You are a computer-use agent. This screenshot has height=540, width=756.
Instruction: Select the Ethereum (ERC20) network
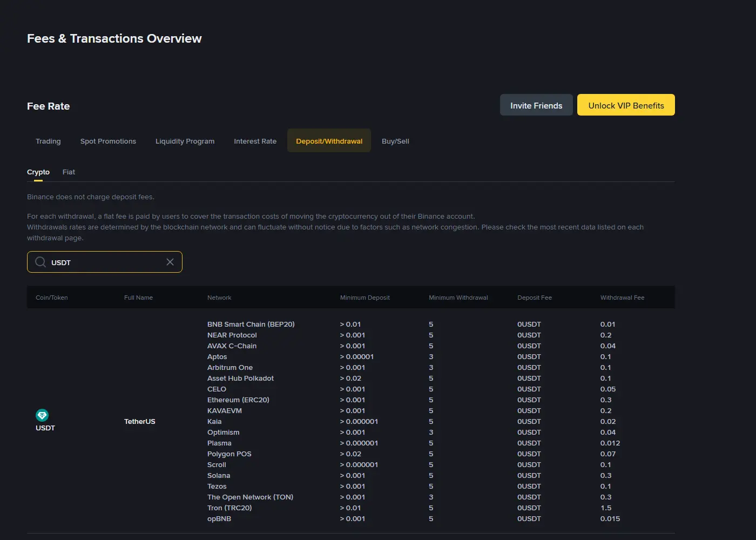point(238,400)
